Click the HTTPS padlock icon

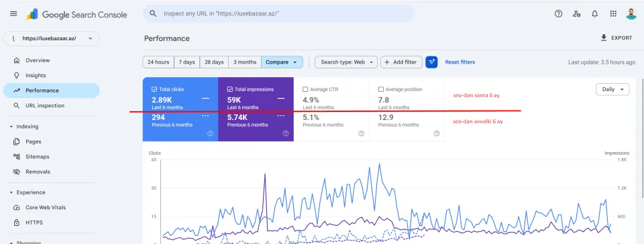tap(16, 223)
